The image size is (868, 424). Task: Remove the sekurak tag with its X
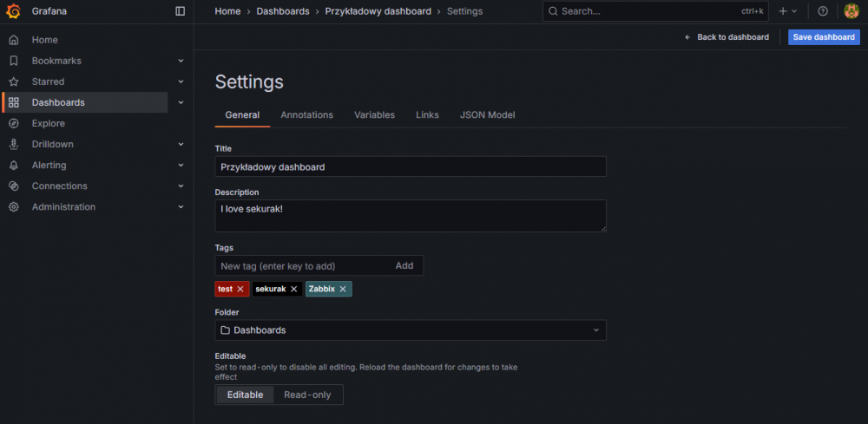(293, 289)
